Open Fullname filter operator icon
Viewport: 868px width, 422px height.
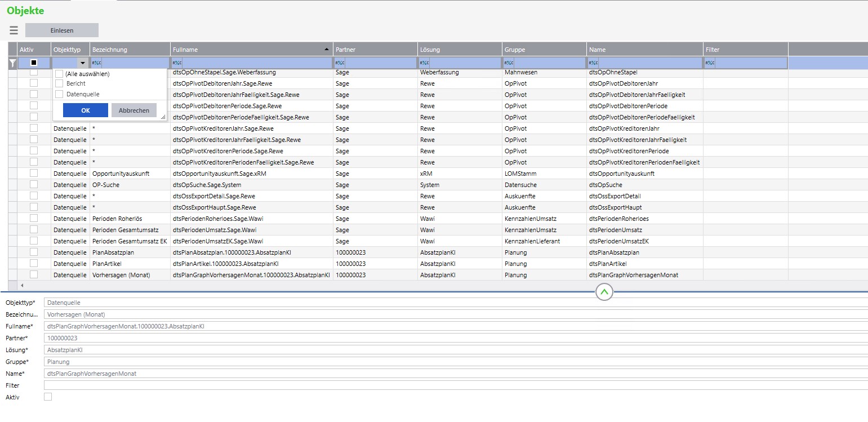click(177, 63)
